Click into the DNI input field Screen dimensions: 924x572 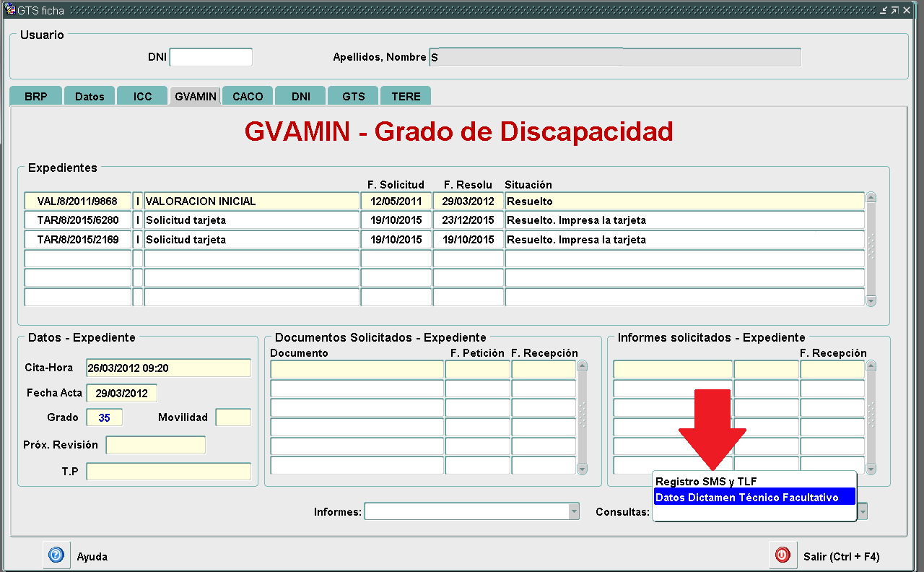pos(211,57)
